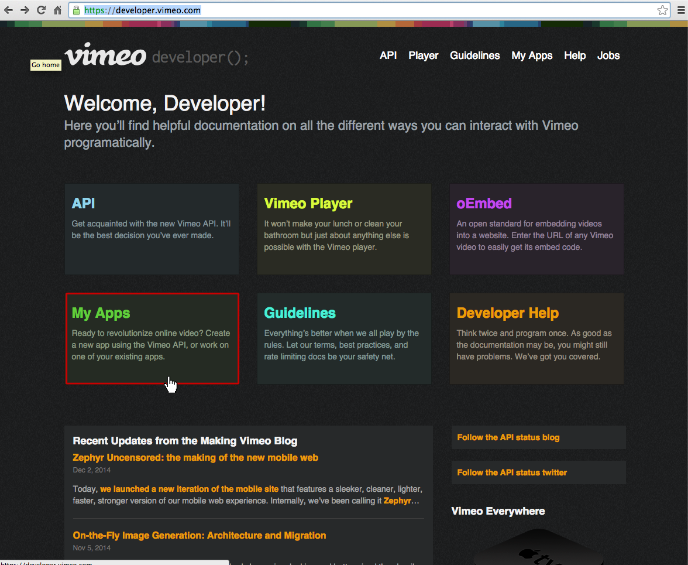The image size is (688, 565).
Task: Click the Vimeo logo
Action: point(105,55)
